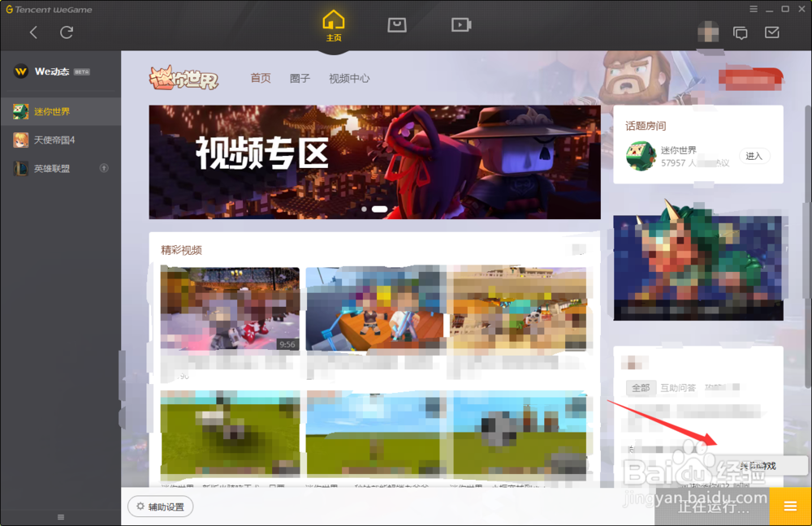Play the boat scene video thumbnail
812x526 pixels.
pyautogui.click(x=375, y=309)
